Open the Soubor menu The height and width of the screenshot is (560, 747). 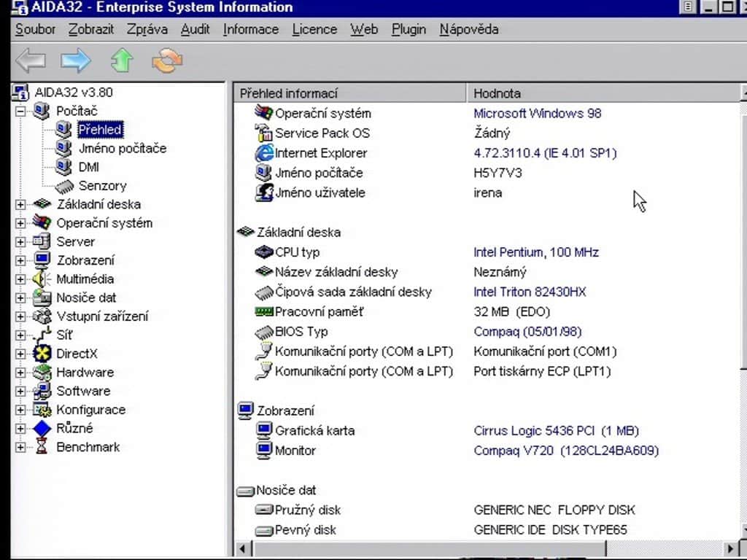coord(35,29)
